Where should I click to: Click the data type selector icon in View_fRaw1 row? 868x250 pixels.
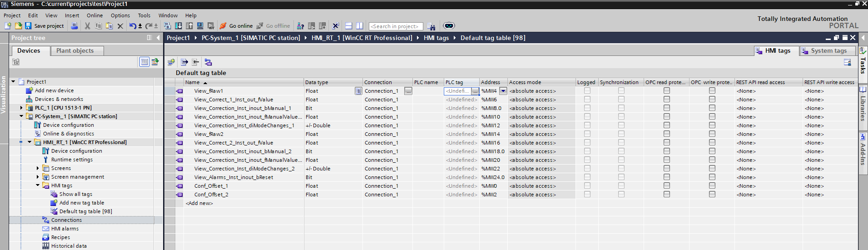point(358,91)
